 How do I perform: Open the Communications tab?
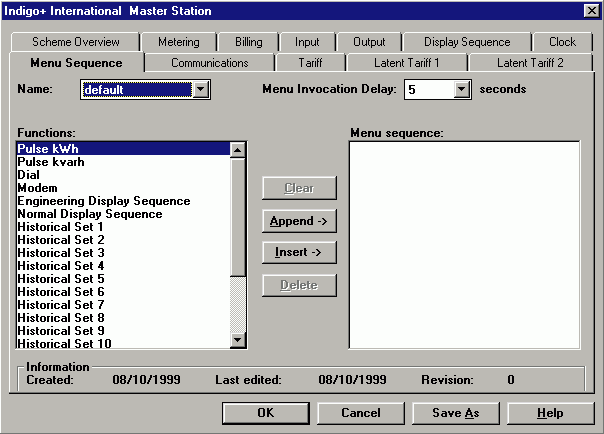pyautogui.click(x=210, y=63)
